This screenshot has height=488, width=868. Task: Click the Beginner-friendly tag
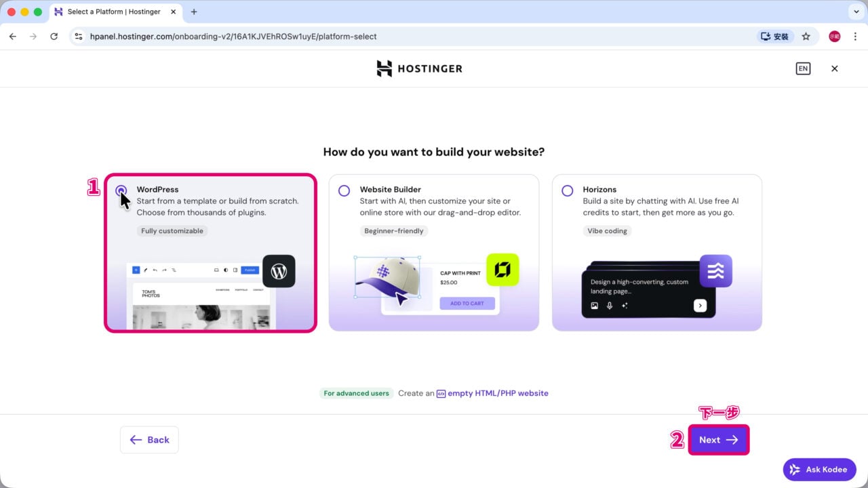(394, 231)
